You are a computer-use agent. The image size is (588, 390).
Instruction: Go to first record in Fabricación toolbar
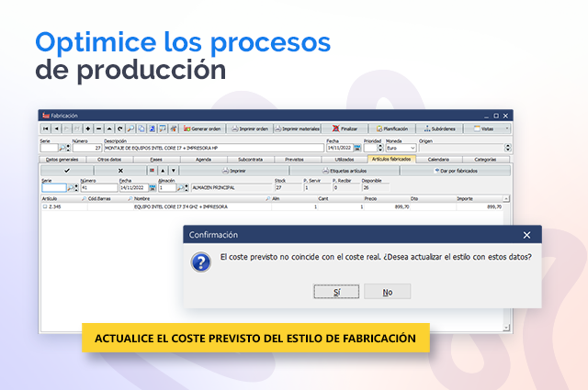coord(45,128)
